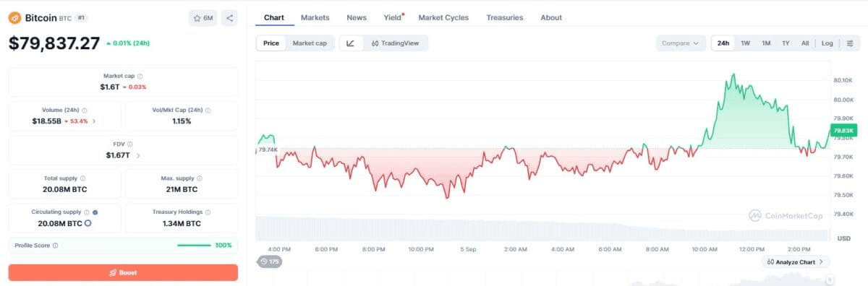The image size is (868, 286).
Task: Open the Yield tab
Action: pyautogui.click(x=393, y=17)
